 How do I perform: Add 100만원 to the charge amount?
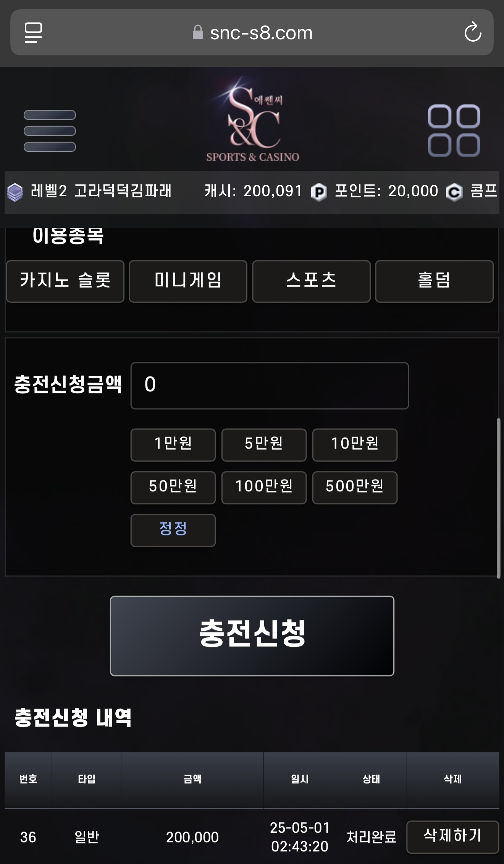pyautogui.click(x=264, y=488)
